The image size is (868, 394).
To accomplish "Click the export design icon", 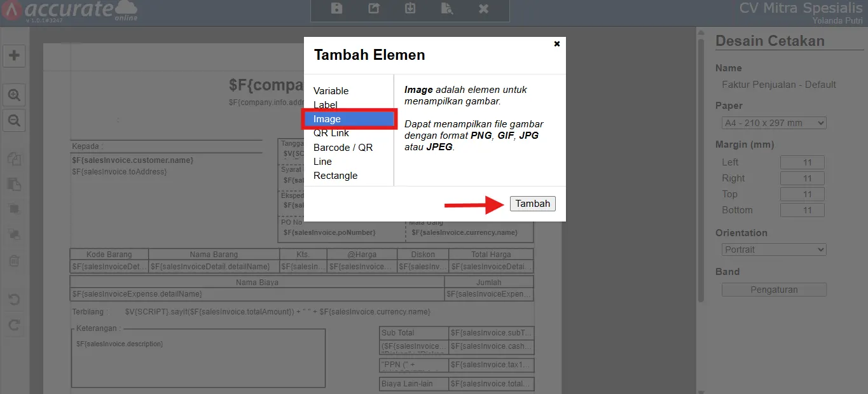I will (374, 8).
